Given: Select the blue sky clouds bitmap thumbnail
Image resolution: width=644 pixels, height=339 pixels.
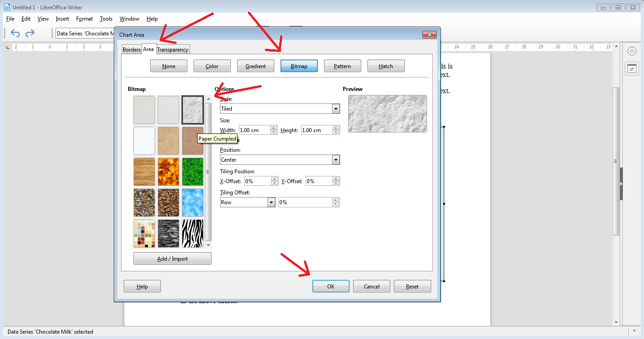Looking at the screenshot, I should point(193,202).
